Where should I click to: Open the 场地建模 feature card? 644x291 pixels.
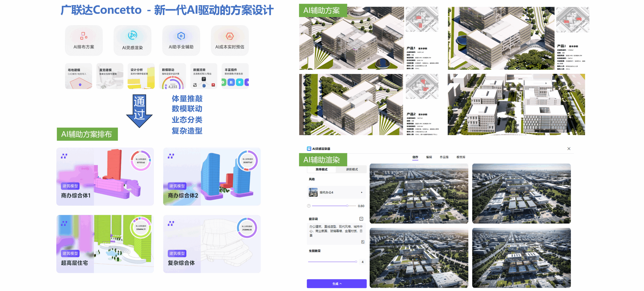point(79,76)
